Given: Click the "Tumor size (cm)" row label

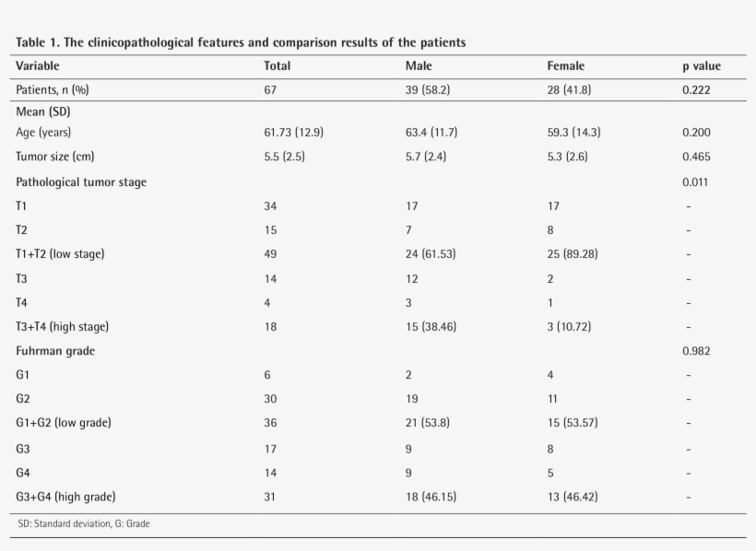Looking at the screenshot, I should pos(54,157).
